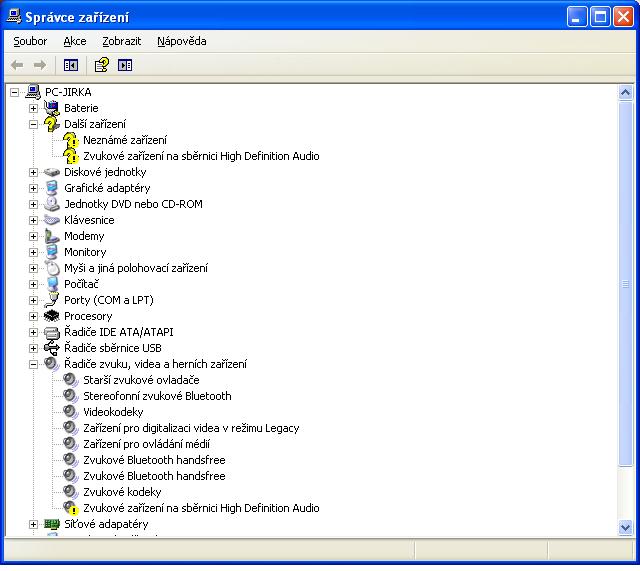Expand the Diskové jednotky category
The height and width of the screenshot is (571, 640).
point(33,172)
